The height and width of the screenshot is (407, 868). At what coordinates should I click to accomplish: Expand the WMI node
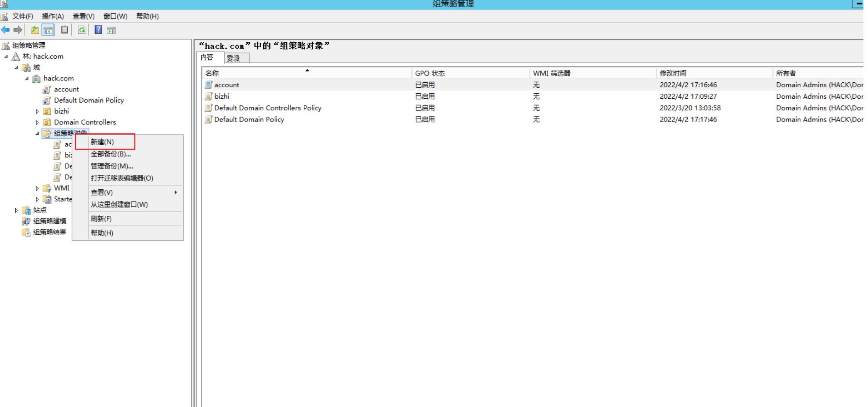coord(37,188)
